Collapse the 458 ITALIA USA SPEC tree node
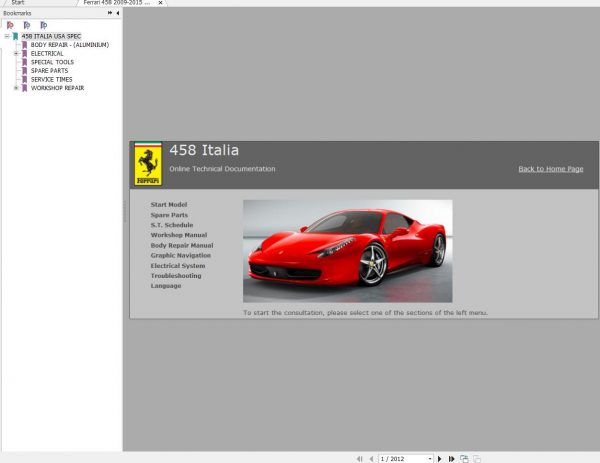600x463 pixels. point(7,36)
